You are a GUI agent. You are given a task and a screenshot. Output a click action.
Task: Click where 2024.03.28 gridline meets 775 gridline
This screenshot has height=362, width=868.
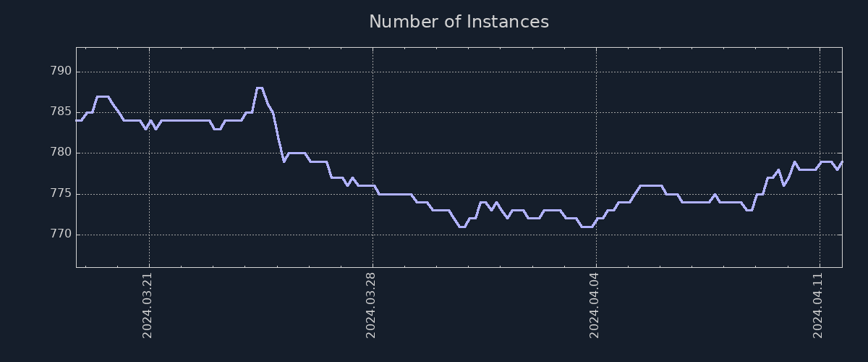(x=373, y=194)
